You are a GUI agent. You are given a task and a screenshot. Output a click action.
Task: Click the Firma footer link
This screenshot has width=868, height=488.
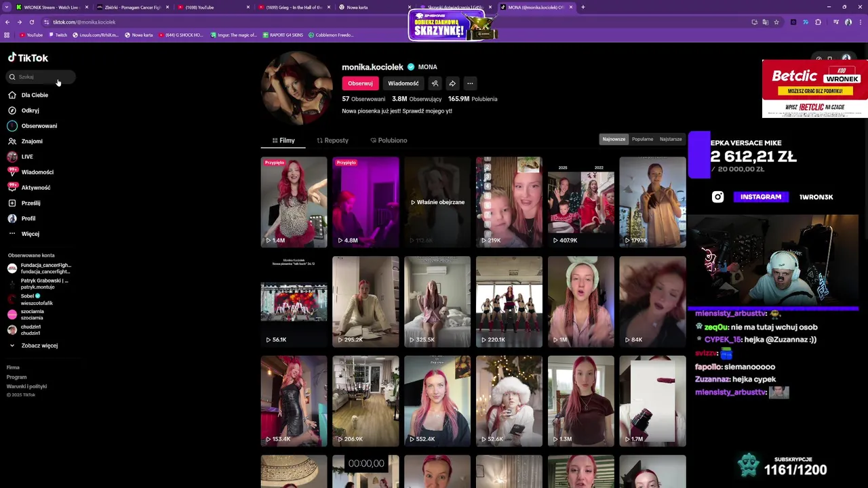[x=13, y=367]
